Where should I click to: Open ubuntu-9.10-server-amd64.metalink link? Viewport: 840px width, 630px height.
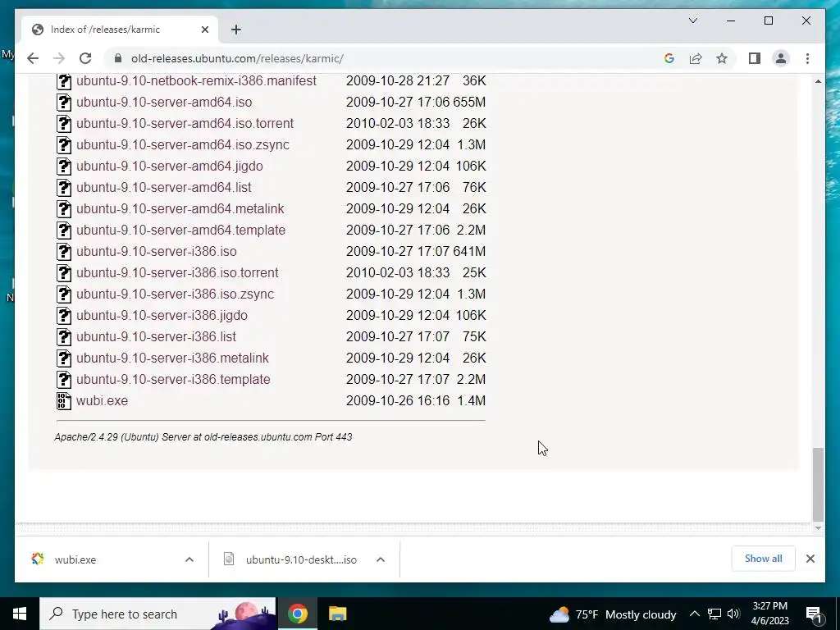click(180, 208)
